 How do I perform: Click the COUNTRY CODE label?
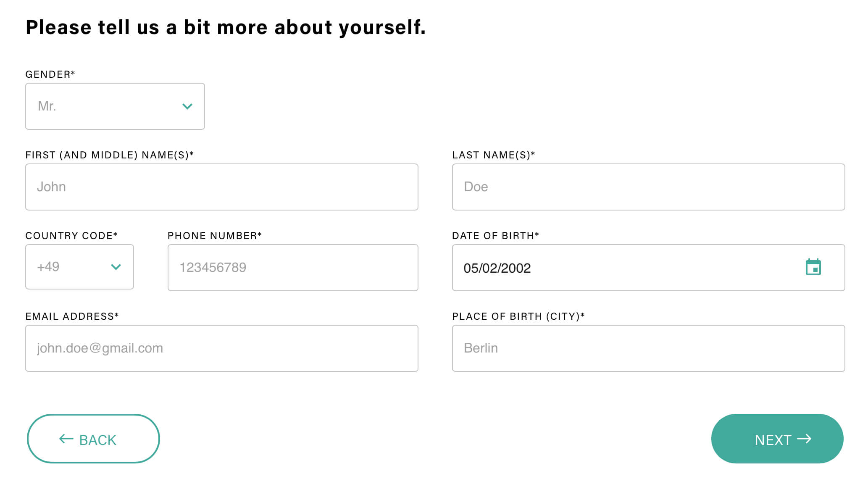pyautogui.click(x=71, y=236)
